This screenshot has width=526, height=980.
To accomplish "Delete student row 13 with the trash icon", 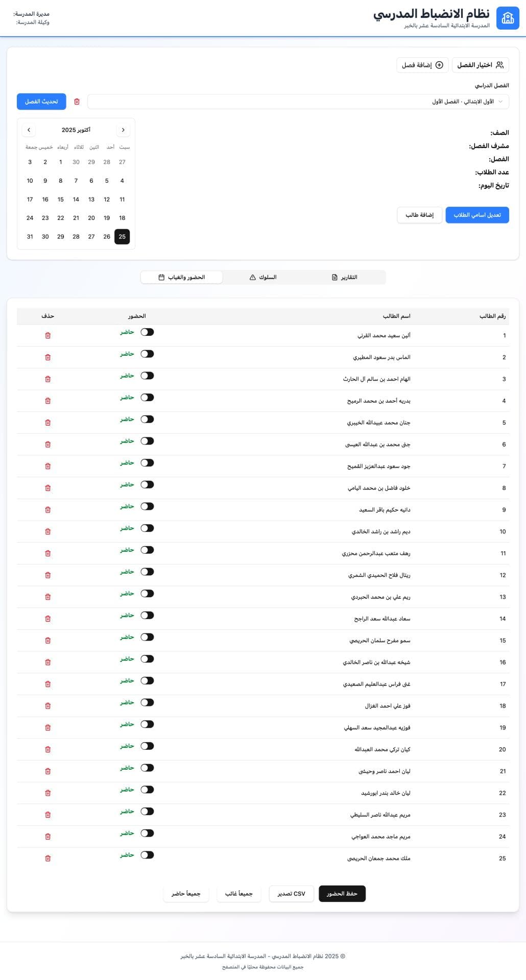I will click(x=48, y=597).
